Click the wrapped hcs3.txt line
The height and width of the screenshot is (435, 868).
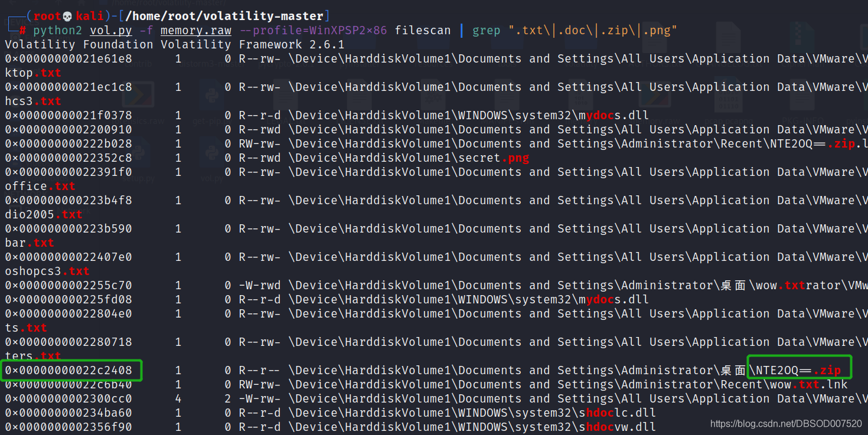pyautogui.click(x=33, y=101)
